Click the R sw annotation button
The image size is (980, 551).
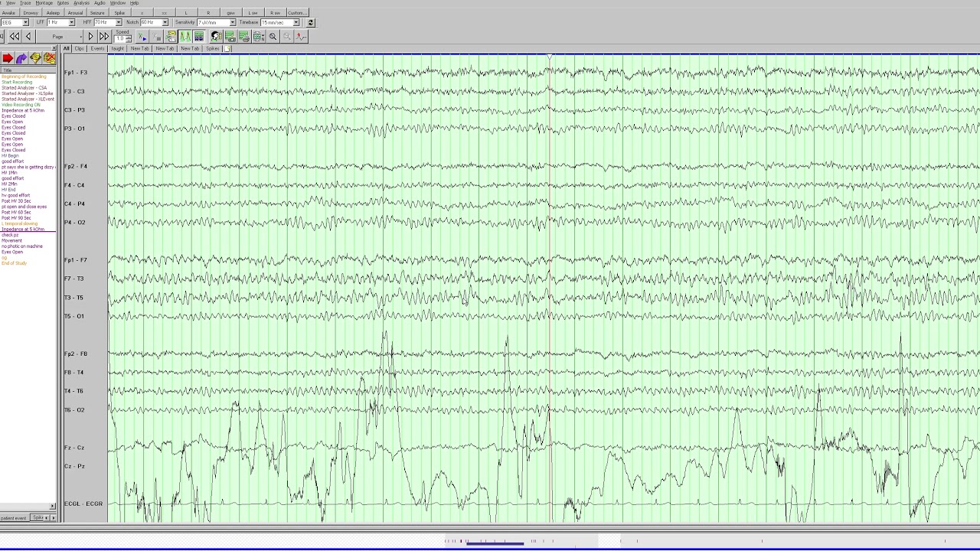[x=275, y=13]
